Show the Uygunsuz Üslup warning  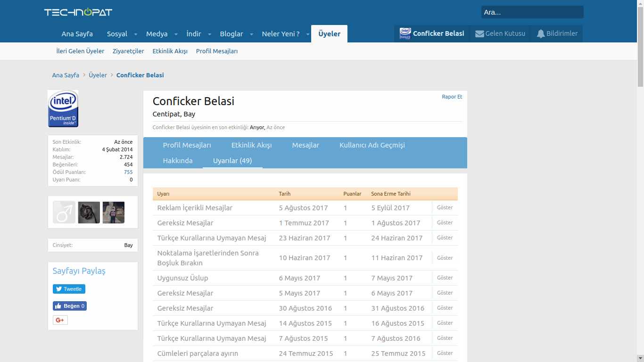click(x=445, y=278)
